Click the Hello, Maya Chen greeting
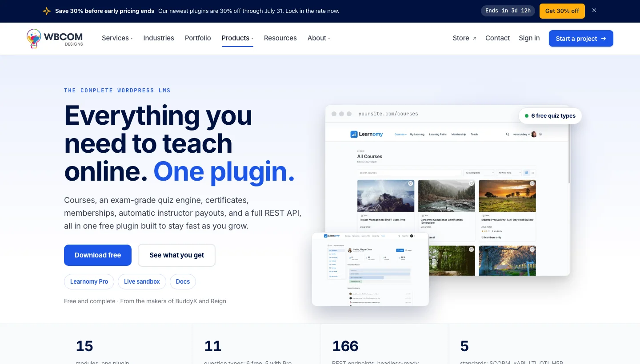 point(363,249)
